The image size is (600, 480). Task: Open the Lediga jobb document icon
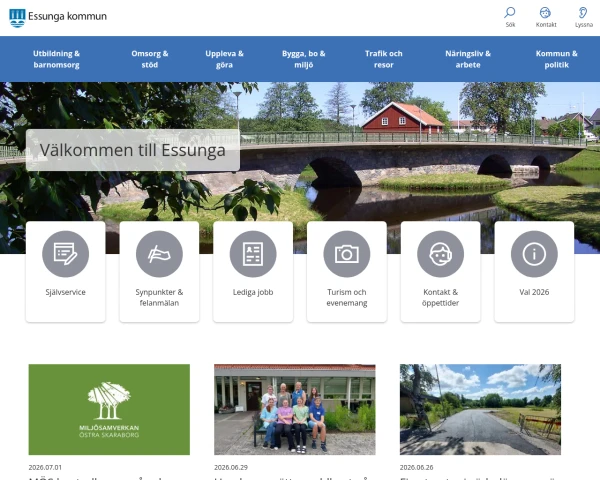253,254
